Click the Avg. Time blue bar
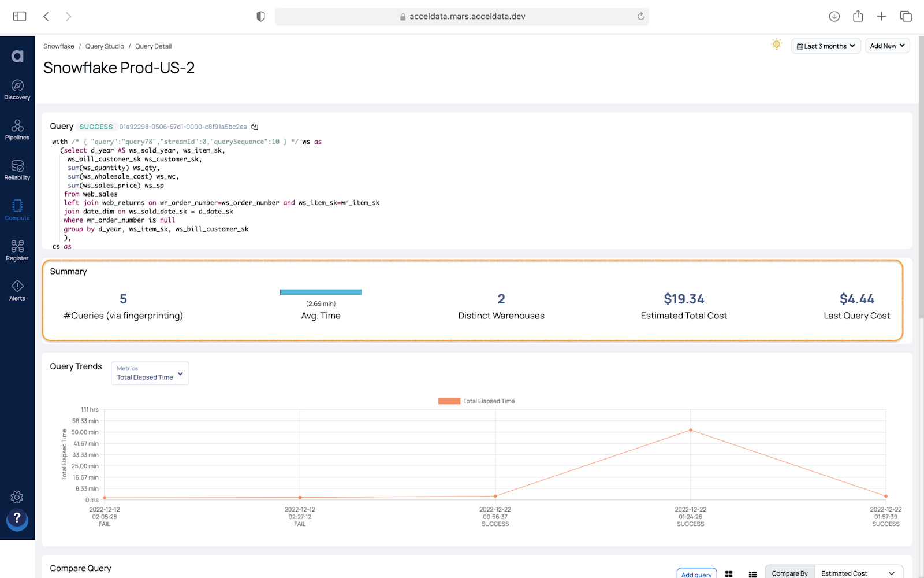The height and width of the screenshot is (578, 924). 321,292
